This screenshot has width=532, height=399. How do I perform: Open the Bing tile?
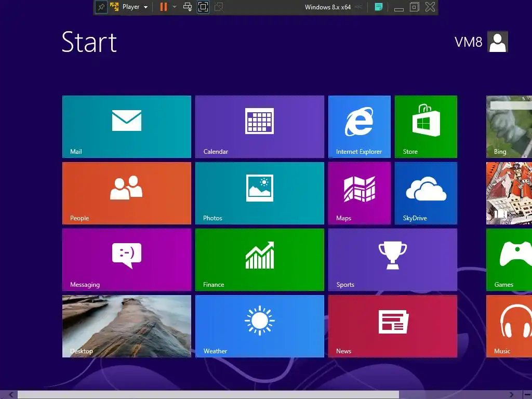[509, 127]
